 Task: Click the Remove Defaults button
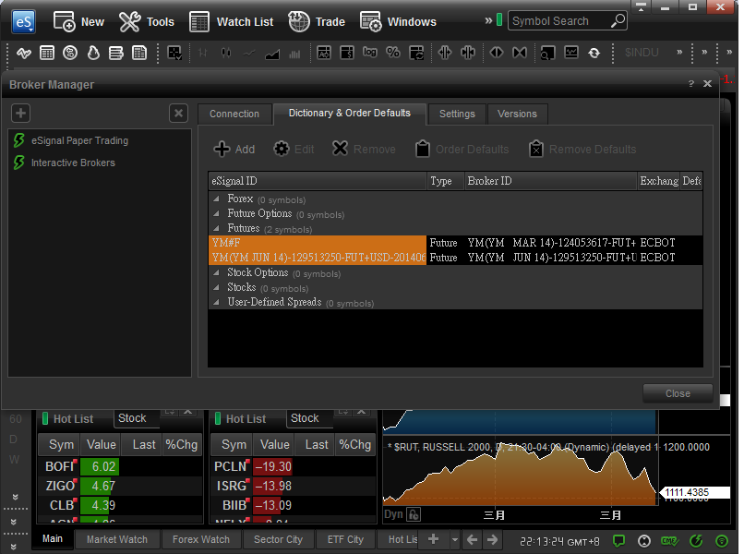pos(582,149)
